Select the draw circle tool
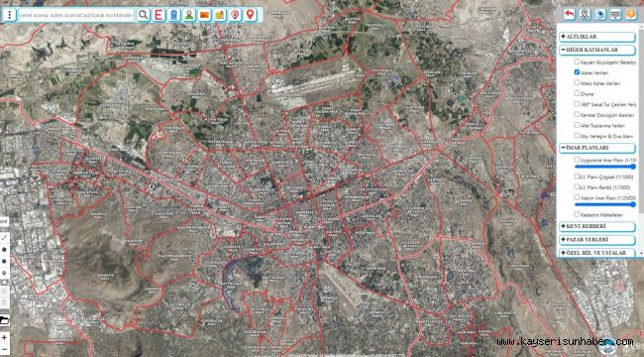Image resolution: width=644 pixels, height=357 pixels. coord(4,261)
